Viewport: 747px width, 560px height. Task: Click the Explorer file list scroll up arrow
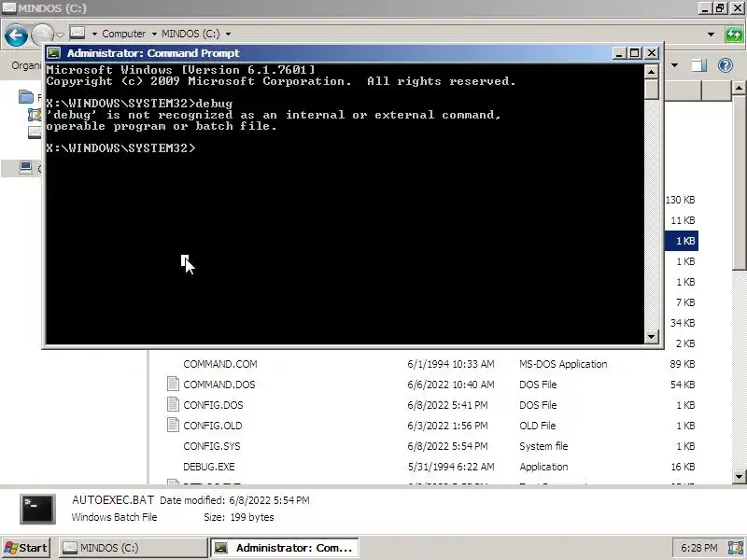click(739, 88)
